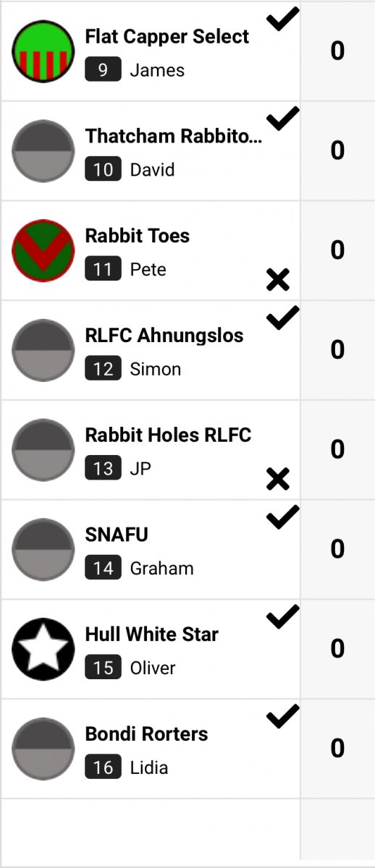This screenshot has width=375, height=868.
Task: Click the score 0 for Rabbit Toes
Action: click(x=337, y=250)
